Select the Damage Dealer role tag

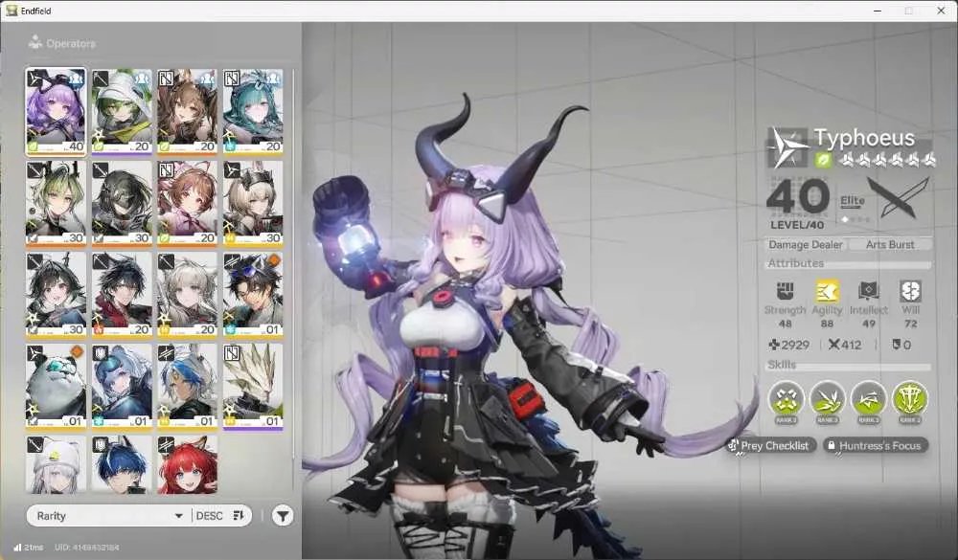click(x=806, y=244)
